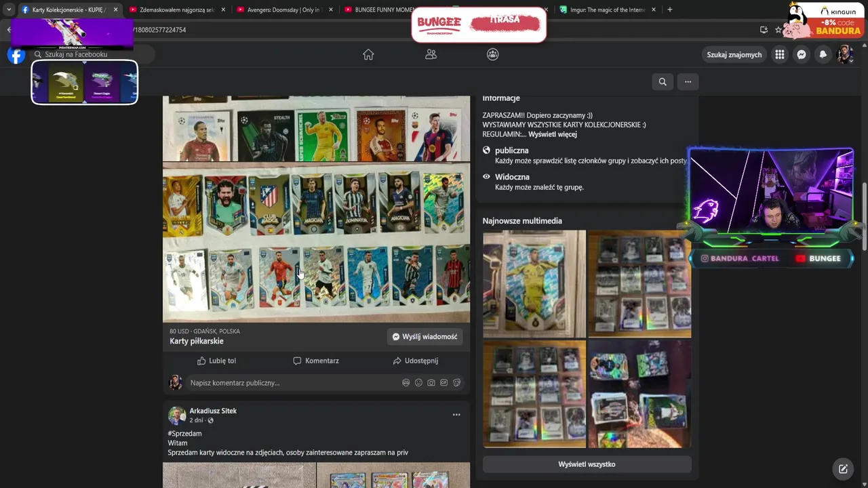Open bottom-left card binder media thumbnail

(534, 394)
